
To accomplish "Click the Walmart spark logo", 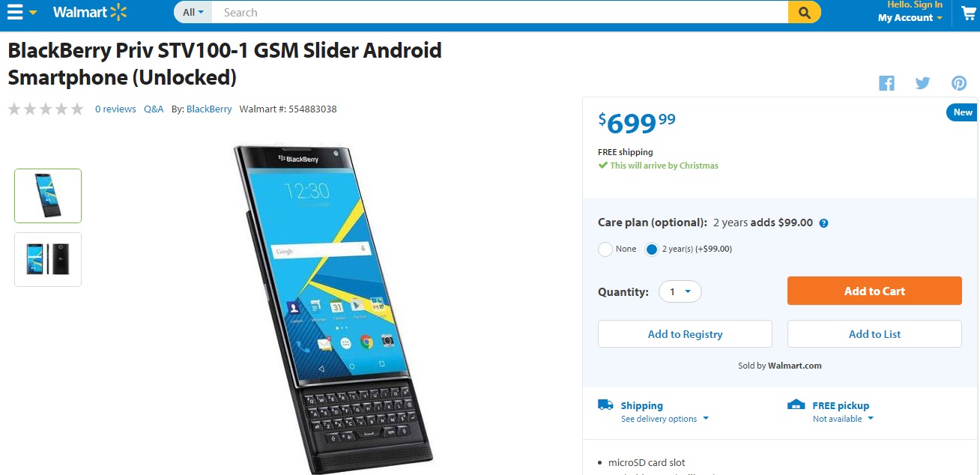I will point(118,12).
